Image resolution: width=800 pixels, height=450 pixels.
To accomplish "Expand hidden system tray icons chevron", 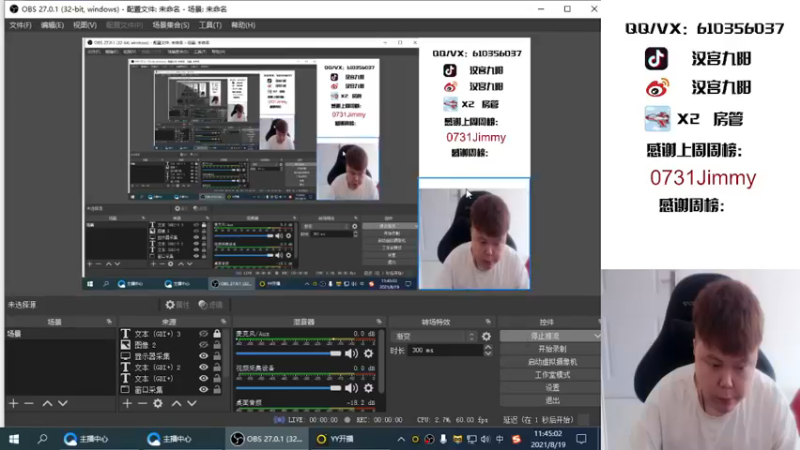I will [401, 439].
